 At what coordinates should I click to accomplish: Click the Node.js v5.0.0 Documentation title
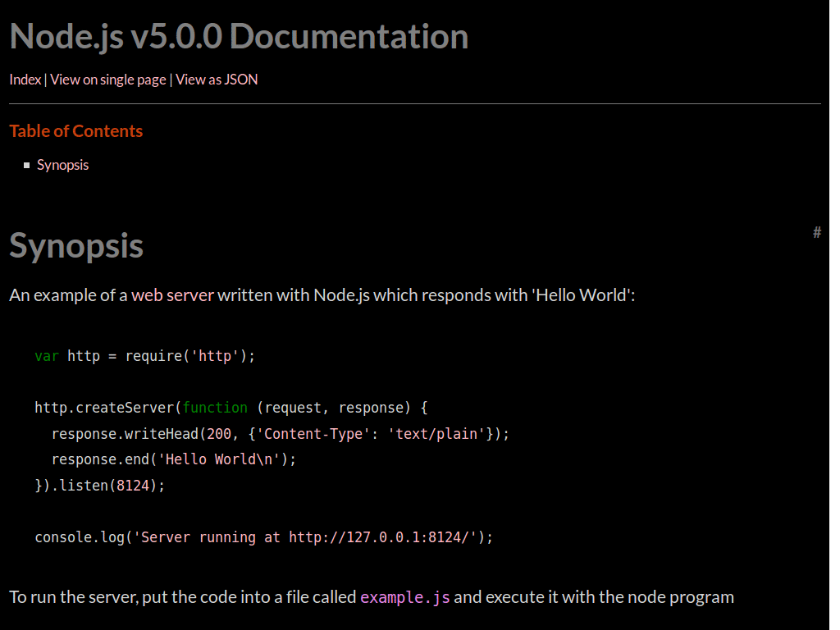239,36
